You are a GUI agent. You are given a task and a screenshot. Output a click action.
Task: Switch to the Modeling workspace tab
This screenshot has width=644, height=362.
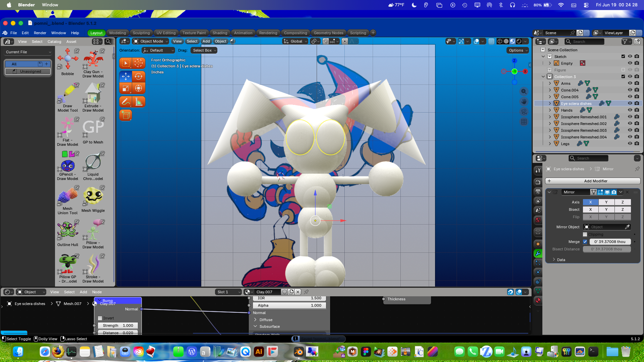118,33
